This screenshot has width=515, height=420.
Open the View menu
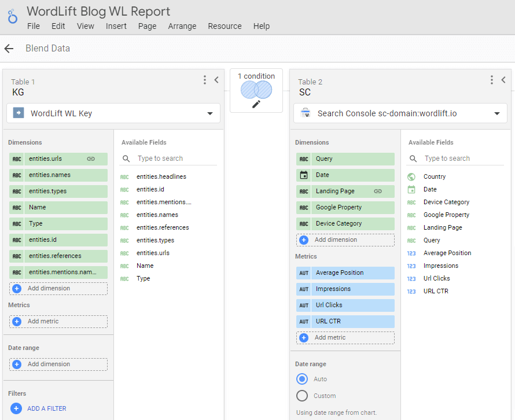coord(86,26)
